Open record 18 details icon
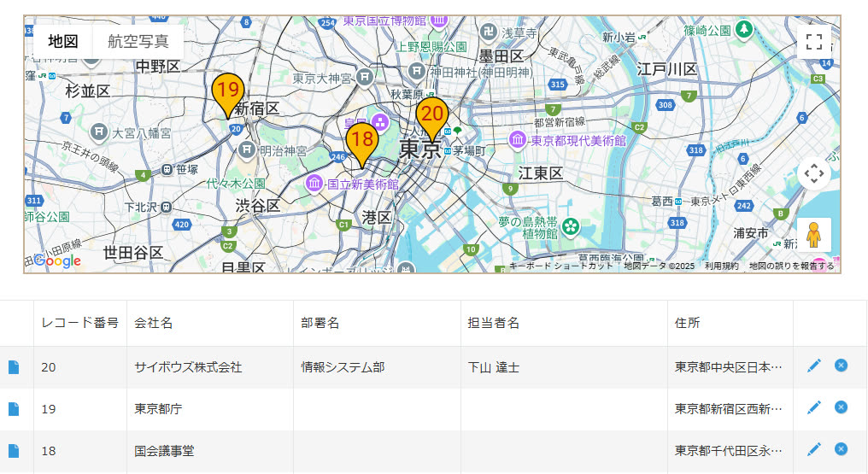The image size is (868, 474). [x=14, y=451]
